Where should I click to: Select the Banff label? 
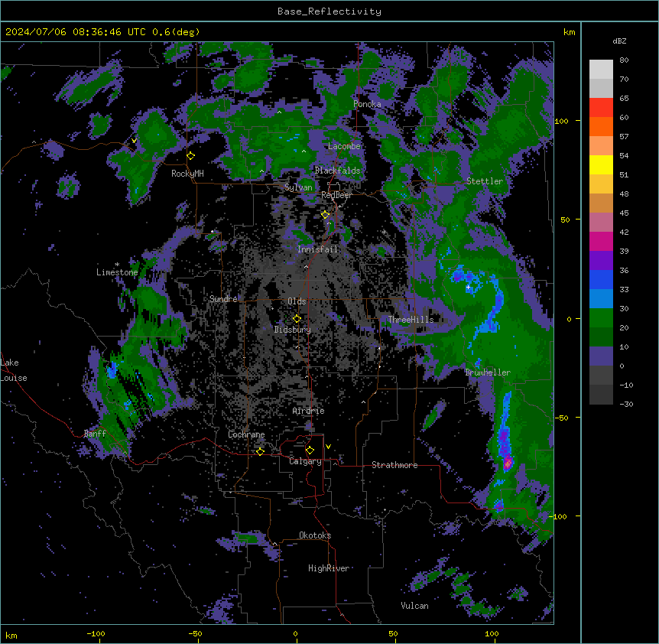[95, 434]
